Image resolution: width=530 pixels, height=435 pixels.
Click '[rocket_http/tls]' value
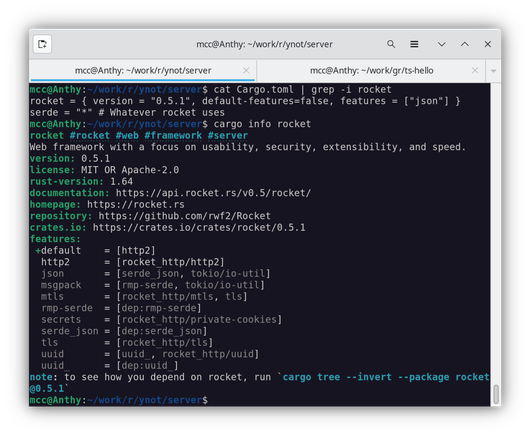(x=165, y=342)
